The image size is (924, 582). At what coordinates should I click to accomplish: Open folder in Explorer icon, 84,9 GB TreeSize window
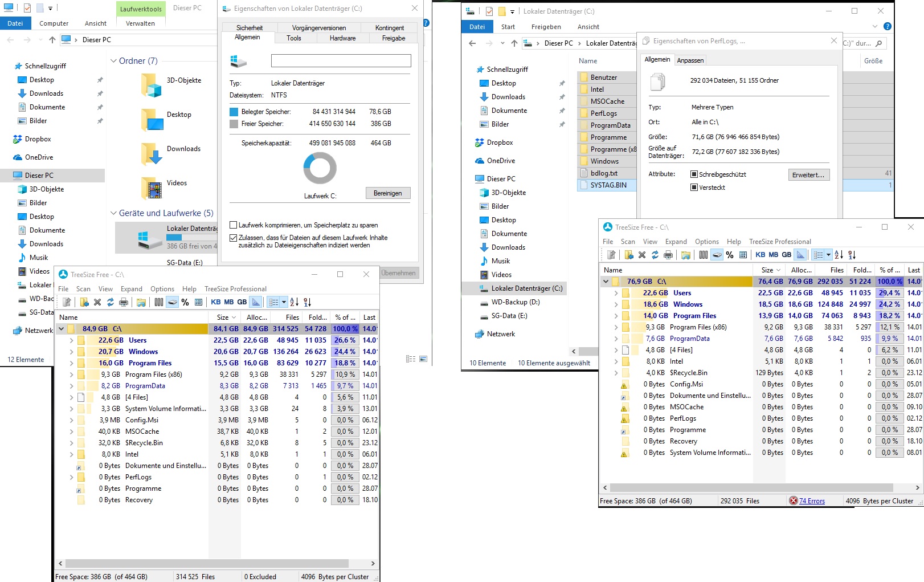(x=141, y=302)
